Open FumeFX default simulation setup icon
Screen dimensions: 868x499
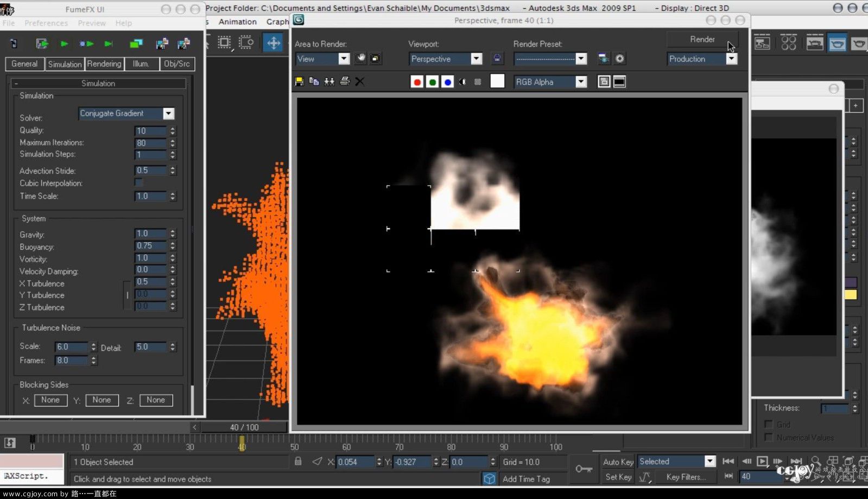pos(42,43)
